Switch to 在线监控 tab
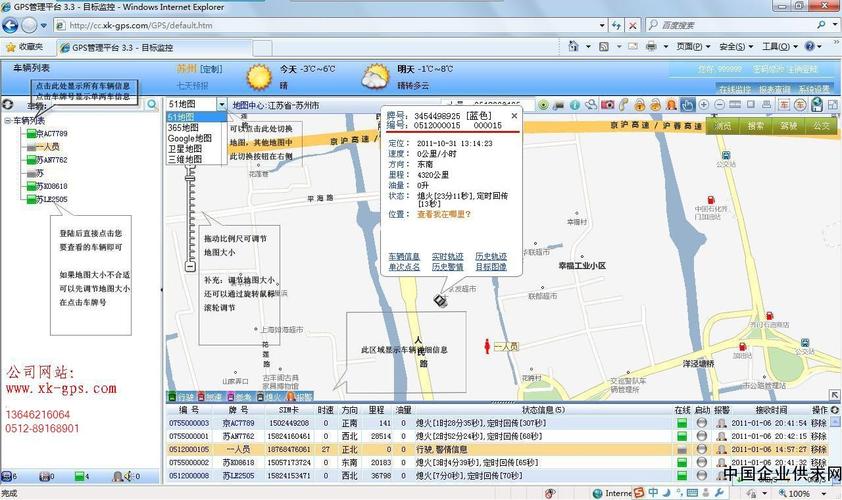 click(735, 89)
